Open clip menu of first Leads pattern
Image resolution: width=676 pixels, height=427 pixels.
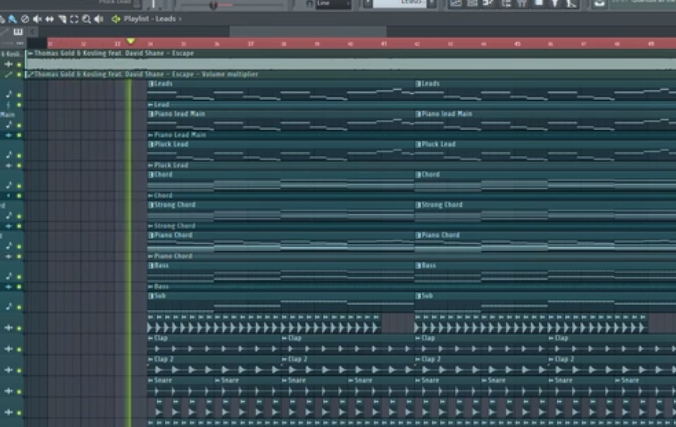(151, 84)
